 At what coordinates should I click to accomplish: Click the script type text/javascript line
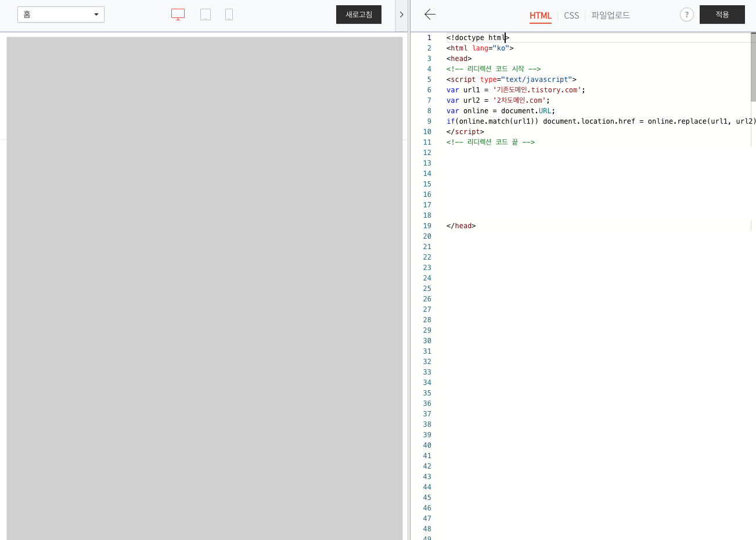coord(512,80)
